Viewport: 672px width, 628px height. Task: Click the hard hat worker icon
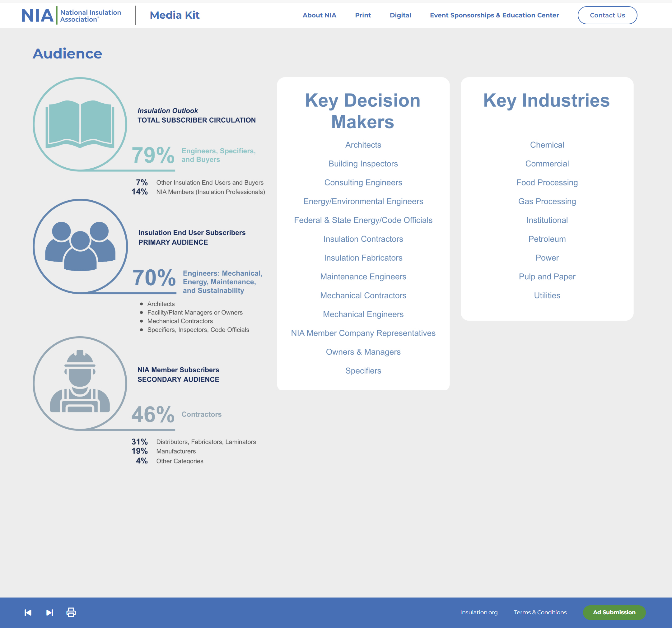80,383
